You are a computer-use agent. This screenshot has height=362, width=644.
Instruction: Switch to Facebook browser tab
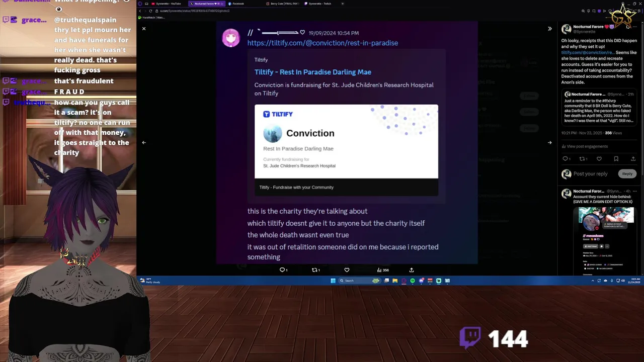click(237, 4)
